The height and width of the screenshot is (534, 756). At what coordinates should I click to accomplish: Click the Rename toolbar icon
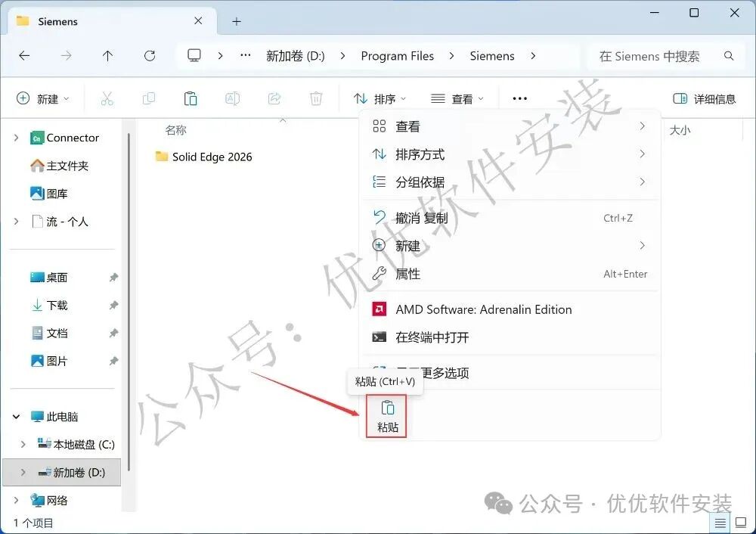click(x=232, y=99)
